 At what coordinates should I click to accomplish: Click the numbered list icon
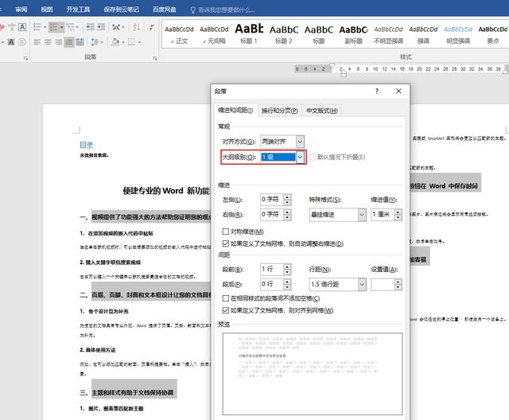click(x=53, y=27)
